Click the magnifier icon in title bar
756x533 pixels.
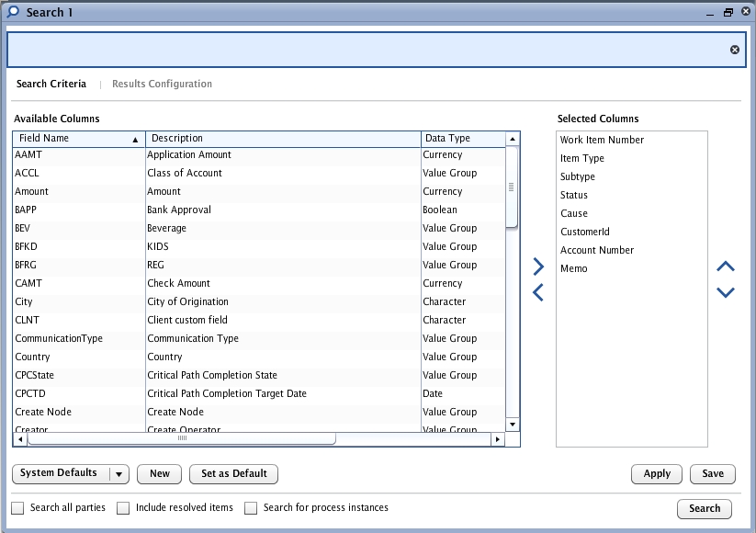pos(14,12)
